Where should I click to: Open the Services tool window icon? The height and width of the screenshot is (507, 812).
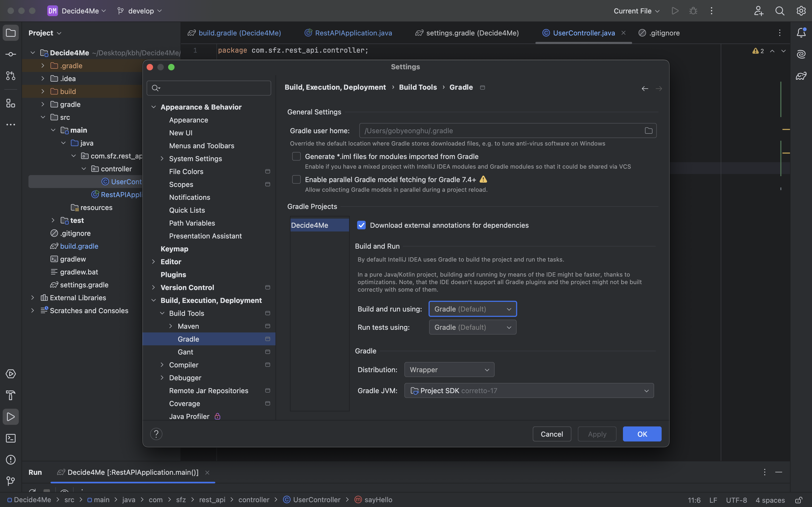click(11, 374)
